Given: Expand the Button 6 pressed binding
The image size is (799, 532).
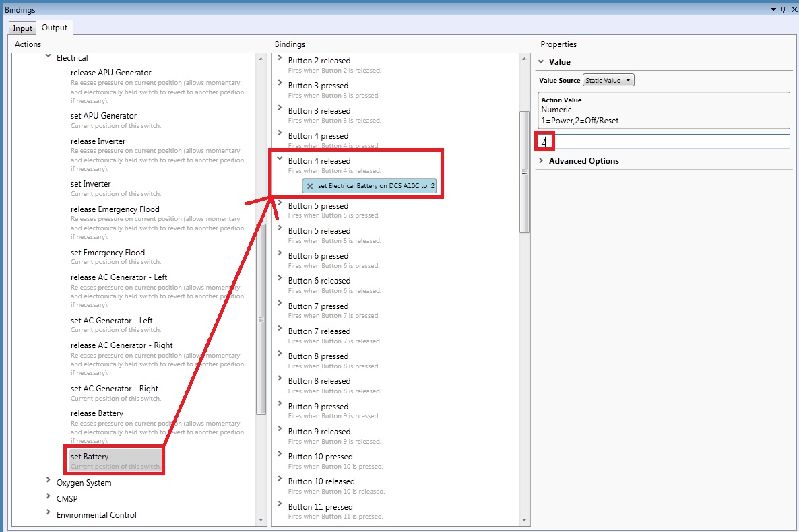Looking at the screenshot, I should (x=280, y=253).
